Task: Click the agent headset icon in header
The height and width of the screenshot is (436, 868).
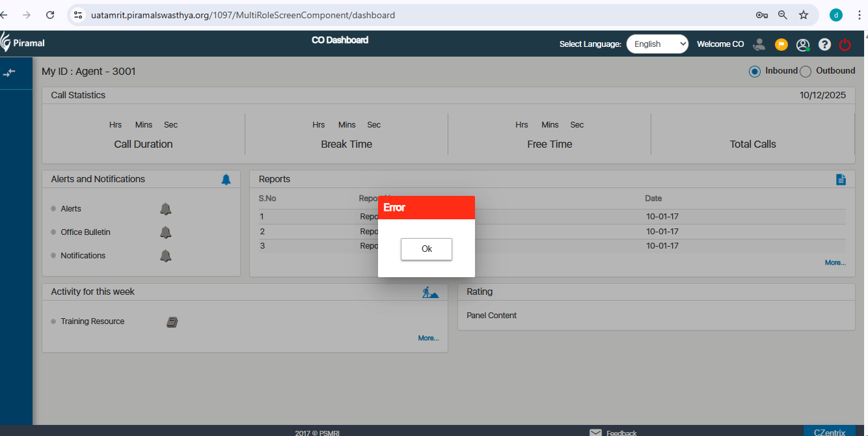Action: coord(759,44)
